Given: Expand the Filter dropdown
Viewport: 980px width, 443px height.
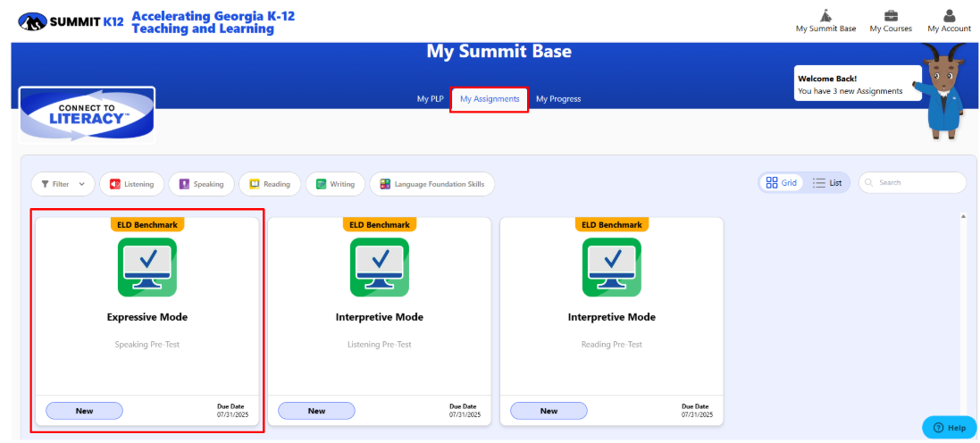Looking at the screenshot, I should tap(63, 184).
